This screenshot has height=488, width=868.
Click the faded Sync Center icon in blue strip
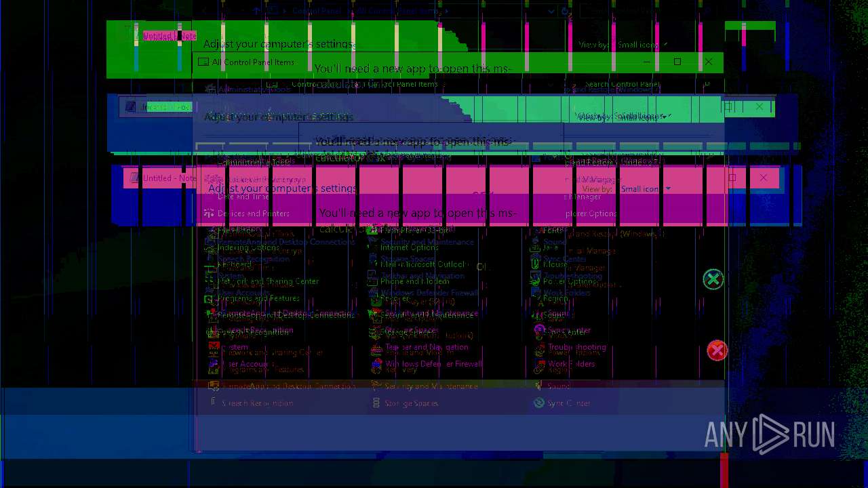539,403
